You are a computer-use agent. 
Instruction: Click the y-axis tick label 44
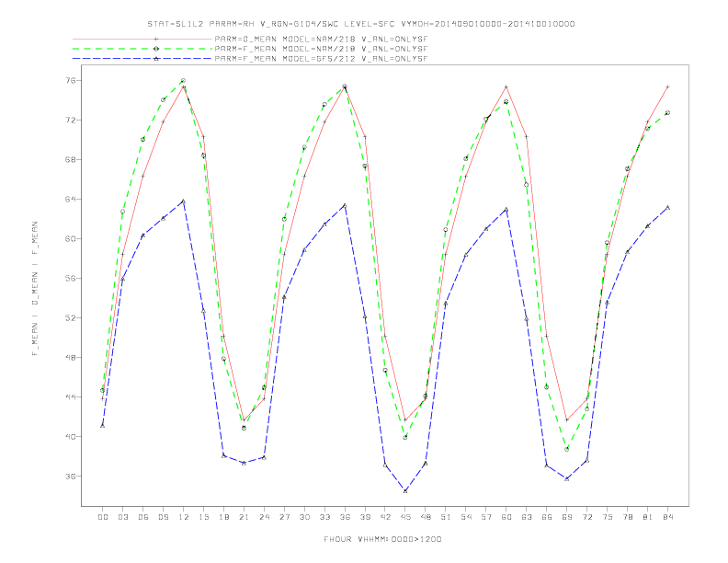[70, 397]
